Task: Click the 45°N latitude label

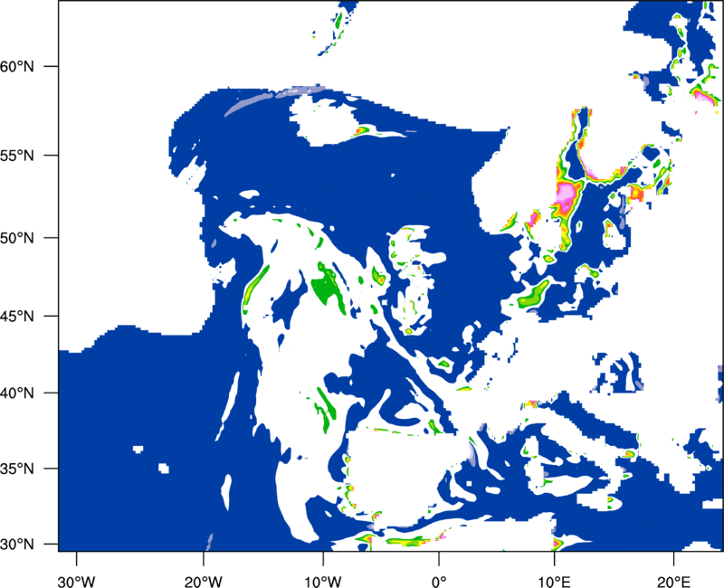Action: pyautogui.click(x=17, y=317)
